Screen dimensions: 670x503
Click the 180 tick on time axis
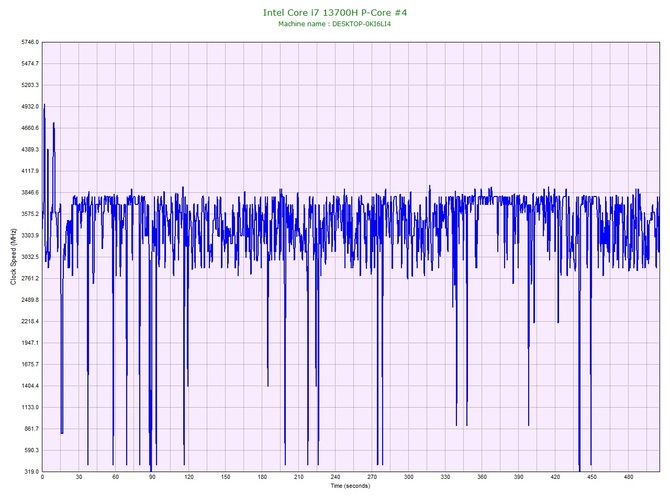pos(262,477)
